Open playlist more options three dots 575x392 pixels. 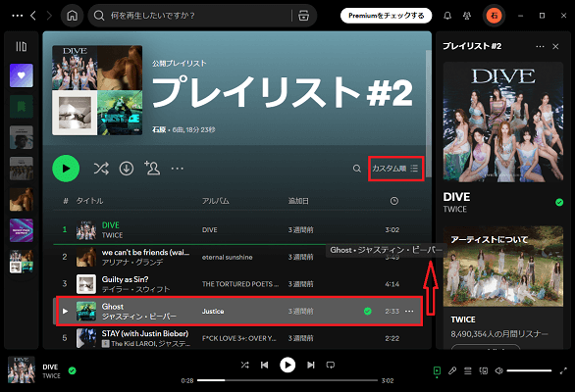pos(178,169)
